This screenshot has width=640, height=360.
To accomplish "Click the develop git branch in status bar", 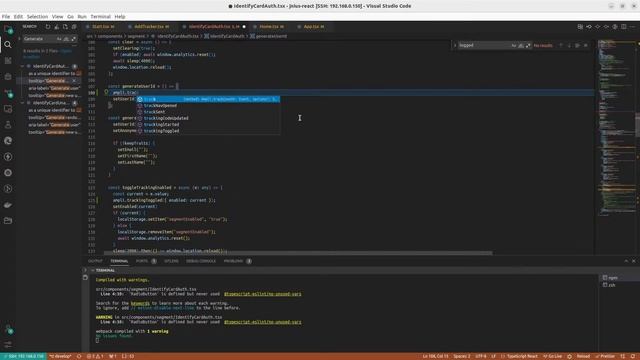I will [60, 356].
